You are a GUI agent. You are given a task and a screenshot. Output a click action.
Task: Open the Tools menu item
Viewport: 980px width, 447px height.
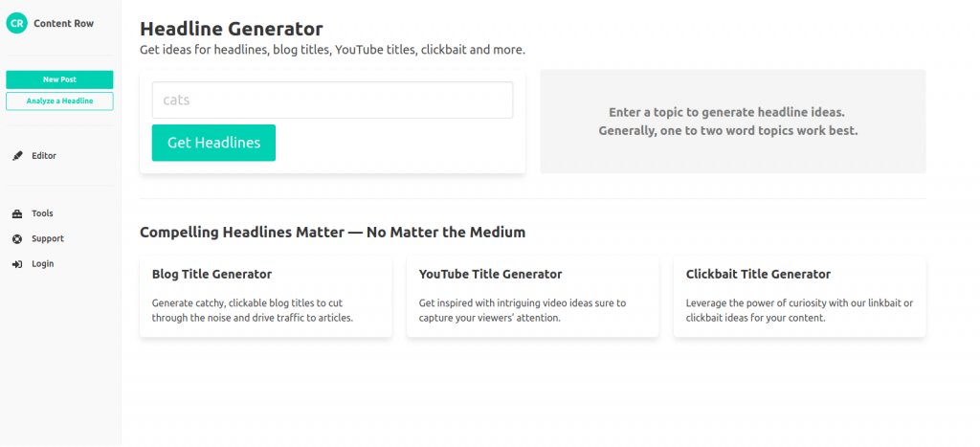pos(42,213)
